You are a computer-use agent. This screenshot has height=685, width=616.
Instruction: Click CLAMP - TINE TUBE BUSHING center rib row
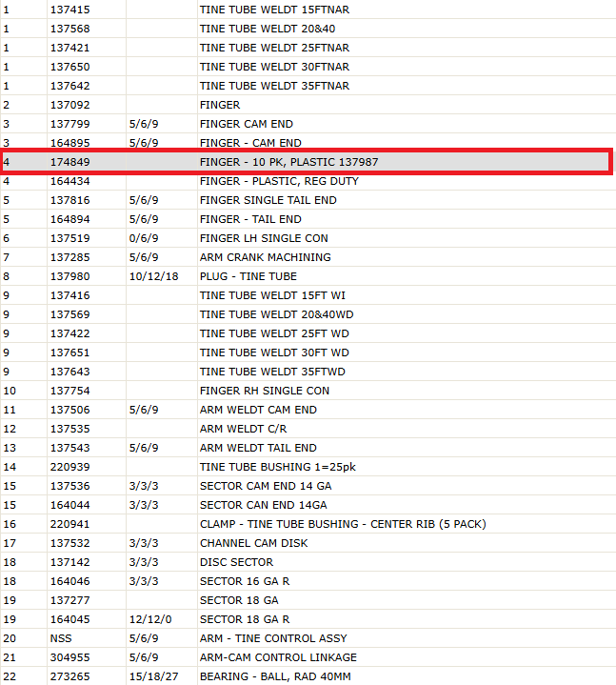tap(308, 524)
